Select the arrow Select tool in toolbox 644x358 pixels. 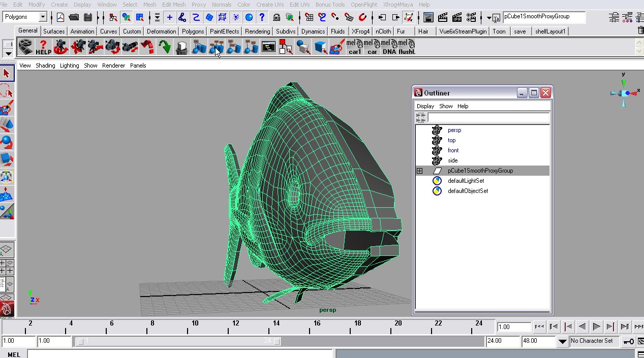[x=7, y=74]
